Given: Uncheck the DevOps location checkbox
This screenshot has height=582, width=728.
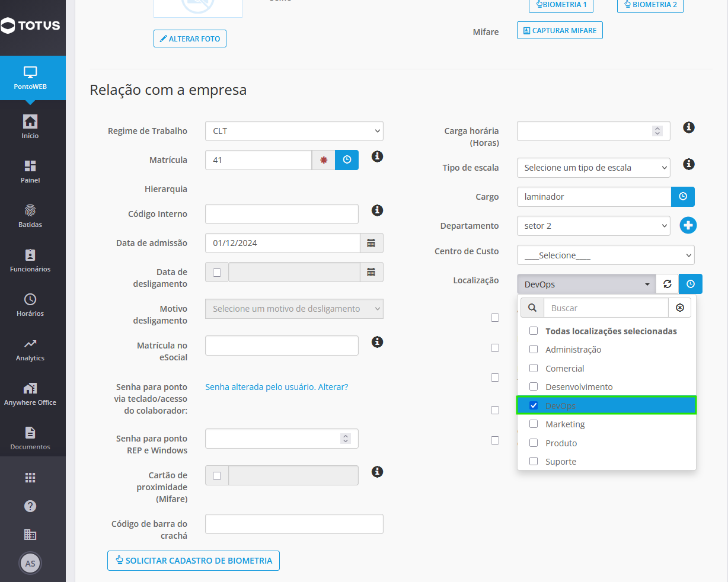Looking at the screenshot, I should click(x=534, y=405).
